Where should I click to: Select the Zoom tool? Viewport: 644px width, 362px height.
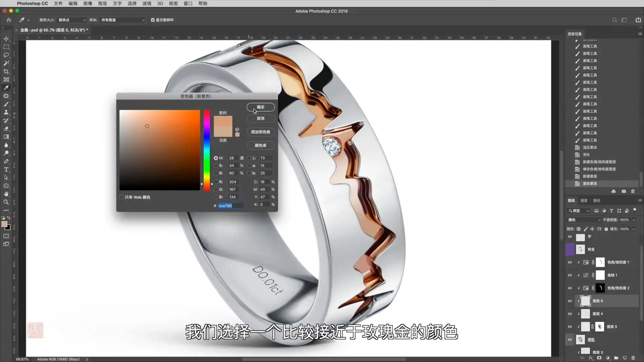click(6, 202)
